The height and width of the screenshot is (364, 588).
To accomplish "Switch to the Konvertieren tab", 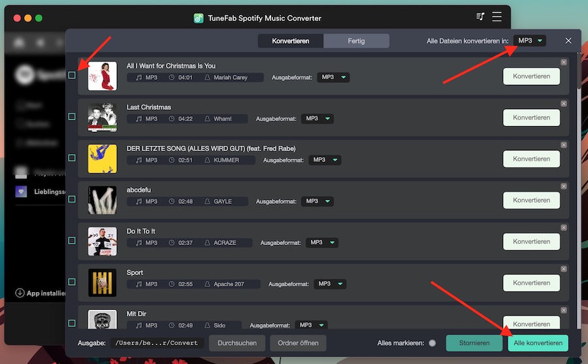I will click(x=291, y=41).
